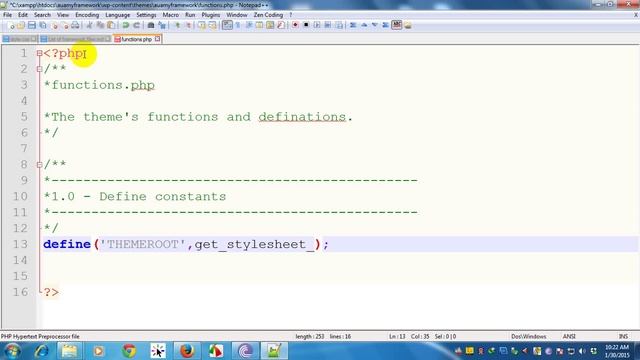Click the closing ?> tag on line 16
This screenshot has height=360, width=640.
(51, 292)
